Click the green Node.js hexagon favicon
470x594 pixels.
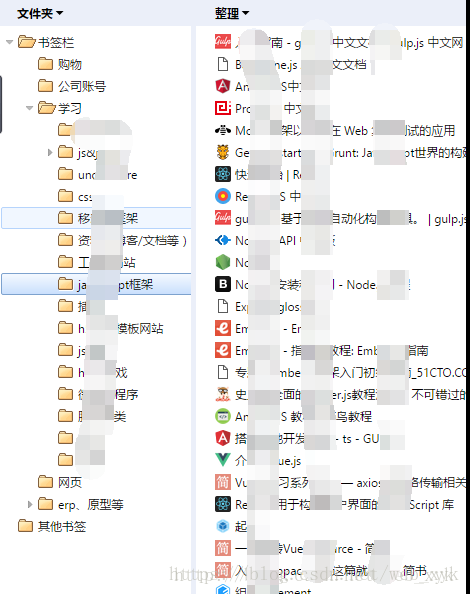click(x=223, y=262)
